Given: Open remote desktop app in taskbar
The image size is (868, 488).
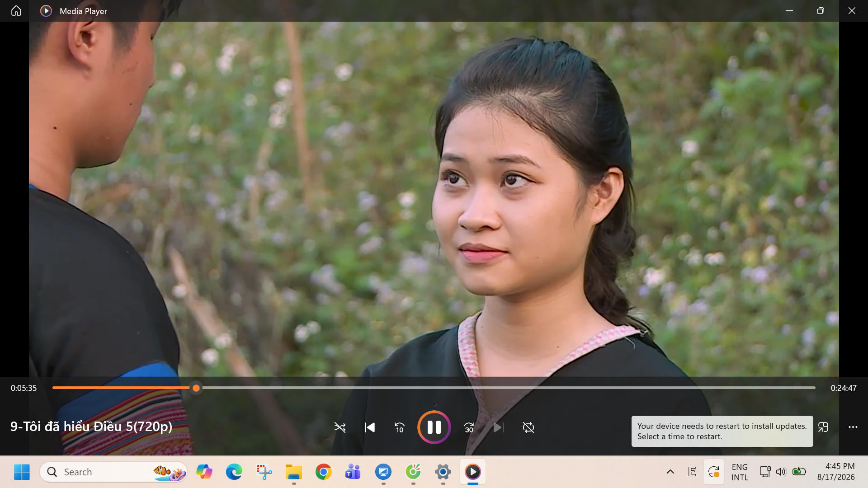Looking at the screenshot, I should pos(383,472).
